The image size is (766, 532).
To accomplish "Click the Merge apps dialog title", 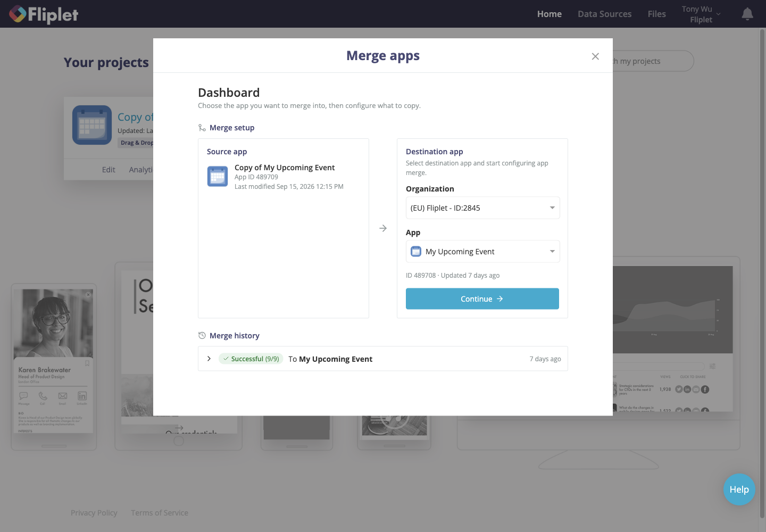I will [383, 56].
